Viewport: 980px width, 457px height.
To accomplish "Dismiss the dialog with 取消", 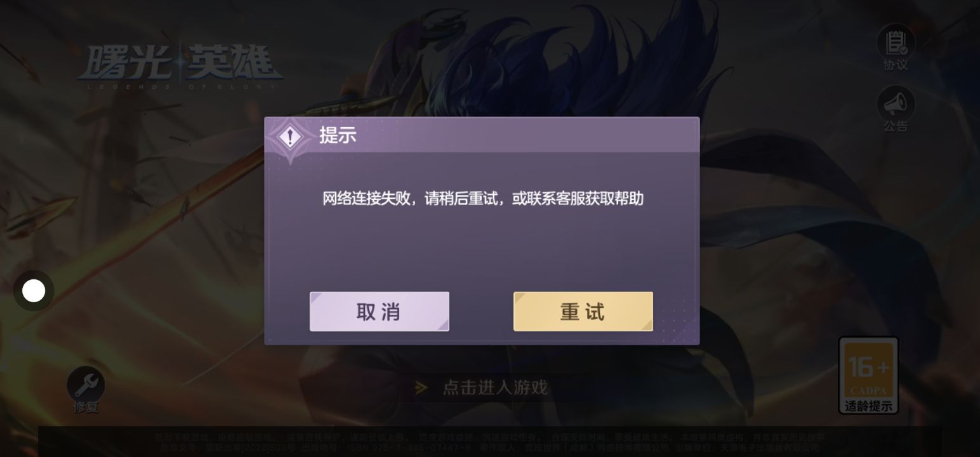I will (380, 312).
